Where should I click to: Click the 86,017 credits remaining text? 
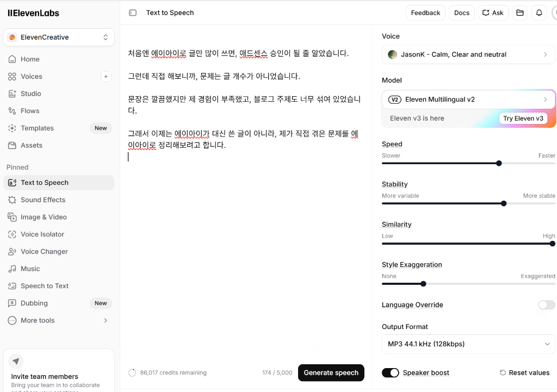[173, 372]
